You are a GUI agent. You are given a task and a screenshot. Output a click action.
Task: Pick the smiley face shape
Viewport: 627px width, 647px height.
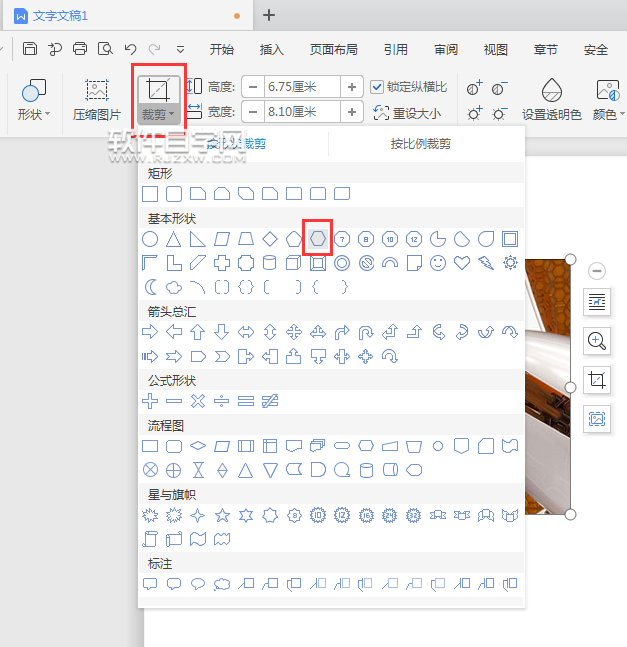[438, 263]
